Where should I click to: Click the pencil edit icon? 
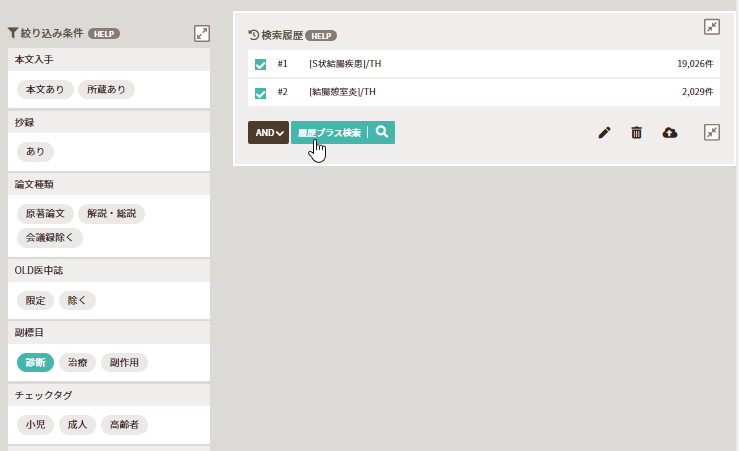point(604,132)
